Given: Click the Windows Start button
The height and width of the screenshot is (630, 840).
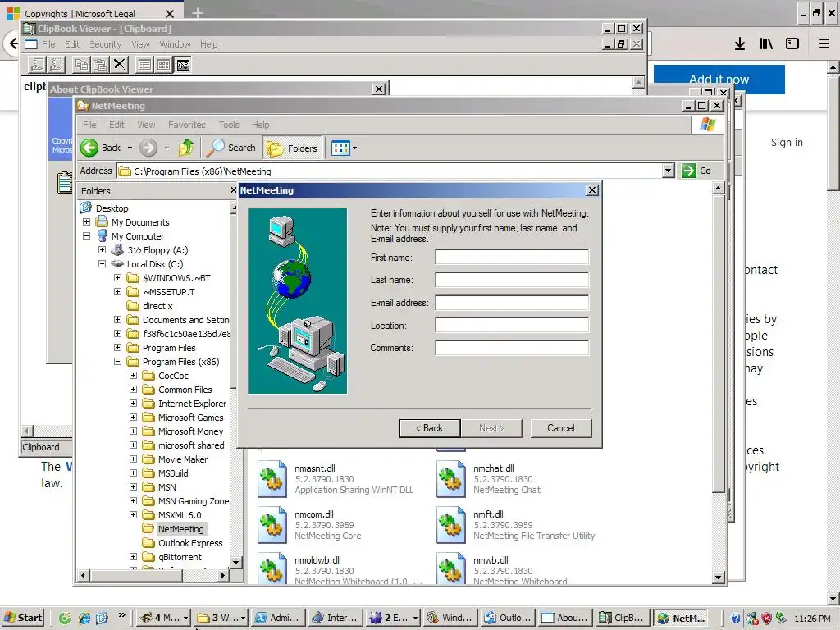Looking at the screenshot, I should pyautogui.click(x=24, y=618).
